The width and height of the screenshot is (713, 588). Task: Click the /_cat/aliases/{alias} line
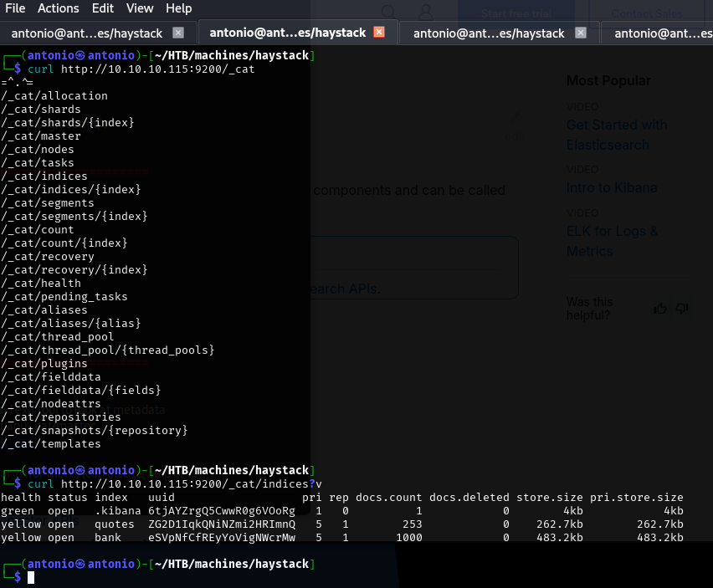click(x=71, y=324)
